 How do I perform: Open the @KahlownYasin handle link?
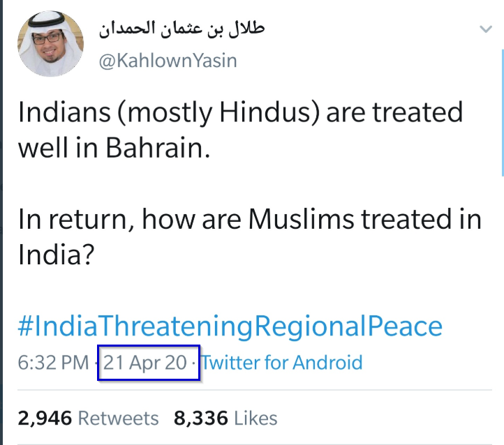[168, 61]
